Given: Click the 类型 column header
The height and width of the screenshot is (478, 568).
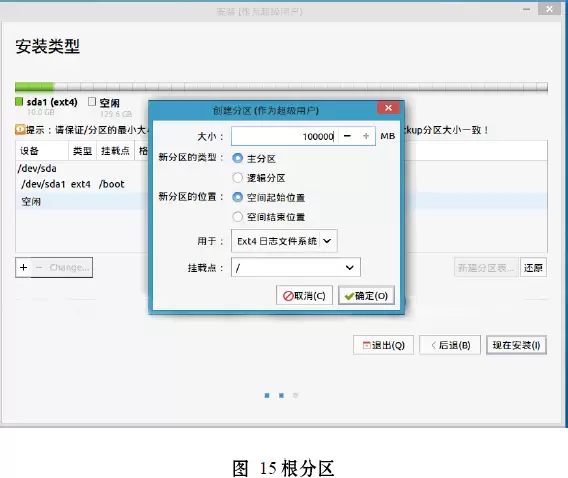Looking at the screenshot, I should click(83, 151).
